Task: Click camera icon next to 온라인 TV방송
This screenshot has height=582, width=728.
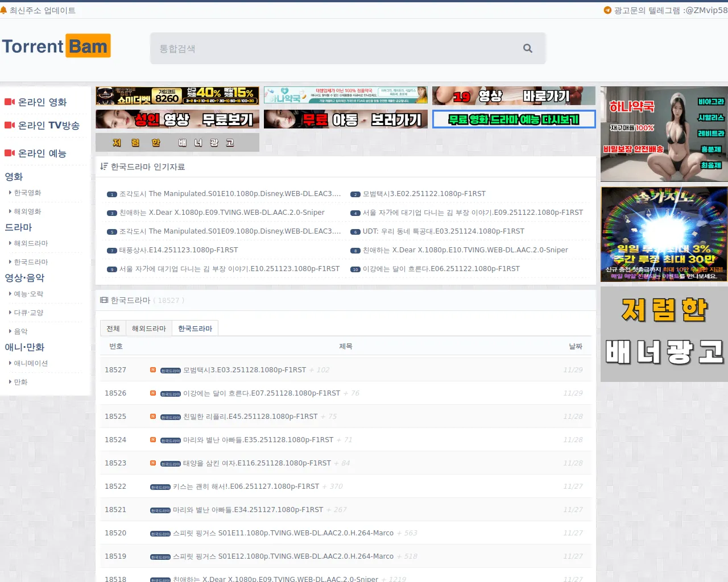Action: pos(10,126)
